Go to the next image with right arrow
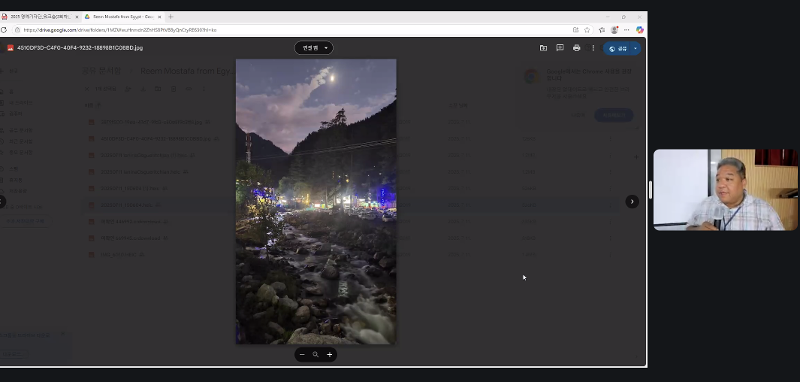Screen dimensions: 800x382 click(x=632, y=201)
